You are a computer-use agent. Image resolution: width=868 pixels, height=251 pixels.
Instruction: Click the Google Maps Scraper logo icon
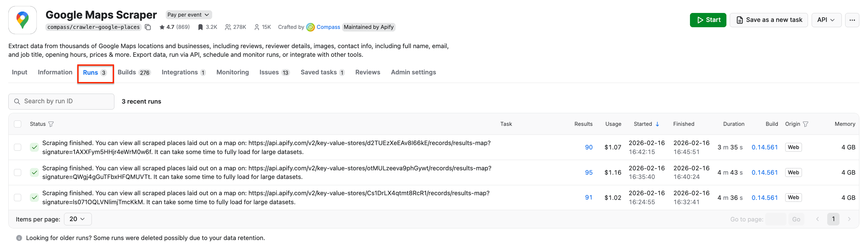23,20
